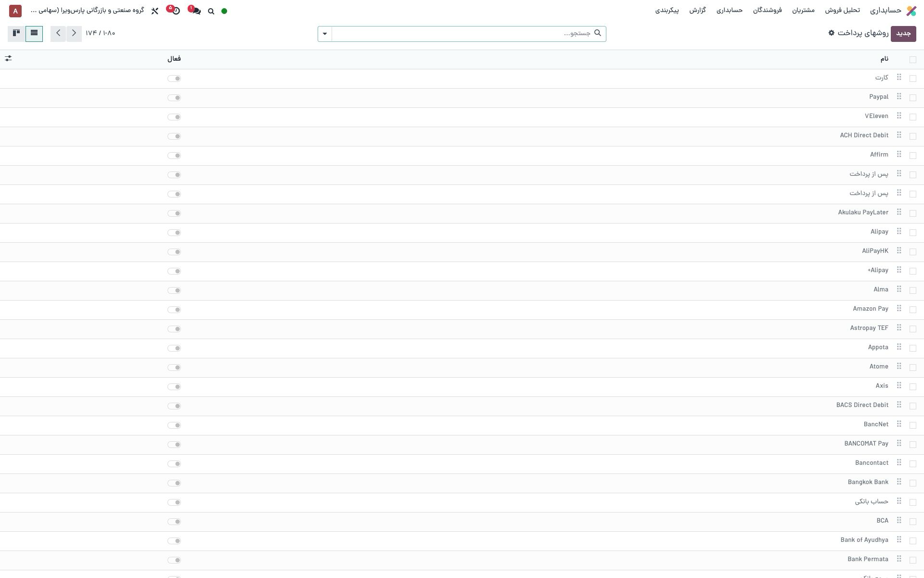Expand the search filter options dropdown
Viewport: 924px width, 578px height.
pyautogui.click(x=325, y=34)
